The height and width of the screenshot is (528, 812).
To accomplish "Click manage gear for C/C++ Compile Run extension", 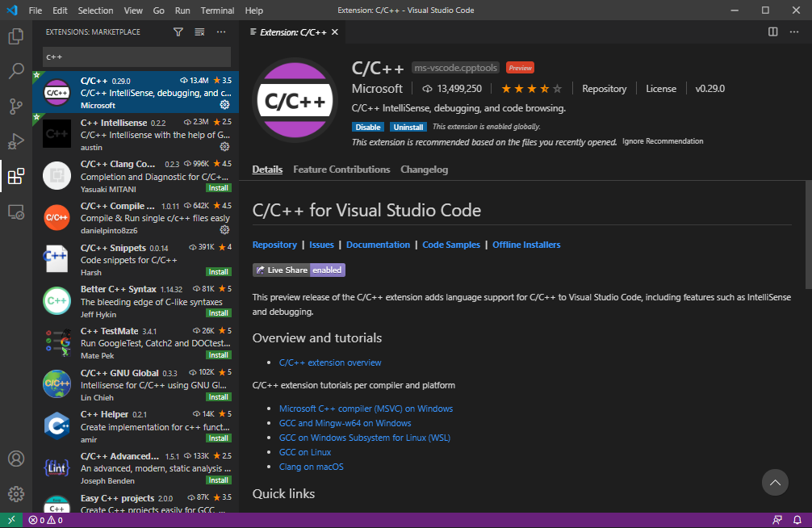I will point(224,229).
